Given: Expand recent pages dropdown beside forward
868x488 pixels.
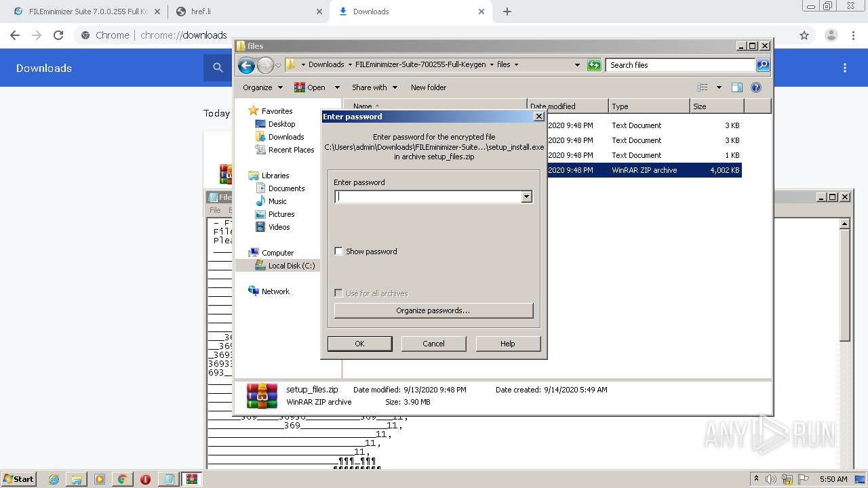Looking at the screenshot, I should click(x=278, y=65).
